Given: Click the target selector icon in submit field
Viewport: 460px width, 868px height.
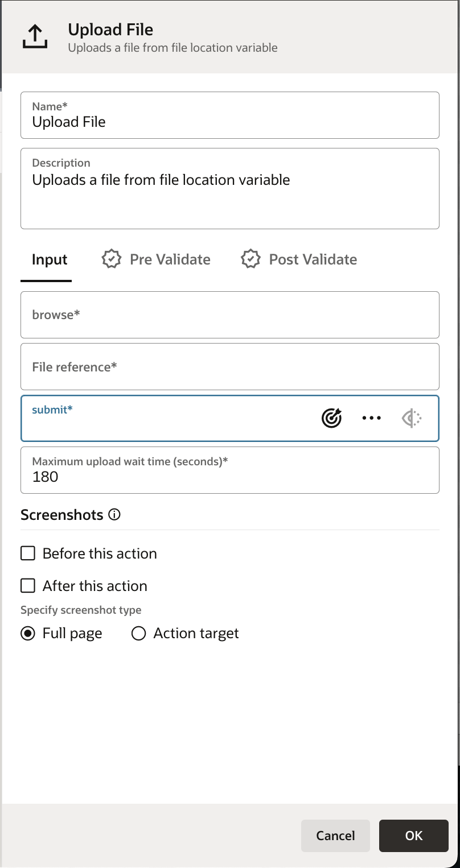Looking at the screenshot, I should 331,418.
